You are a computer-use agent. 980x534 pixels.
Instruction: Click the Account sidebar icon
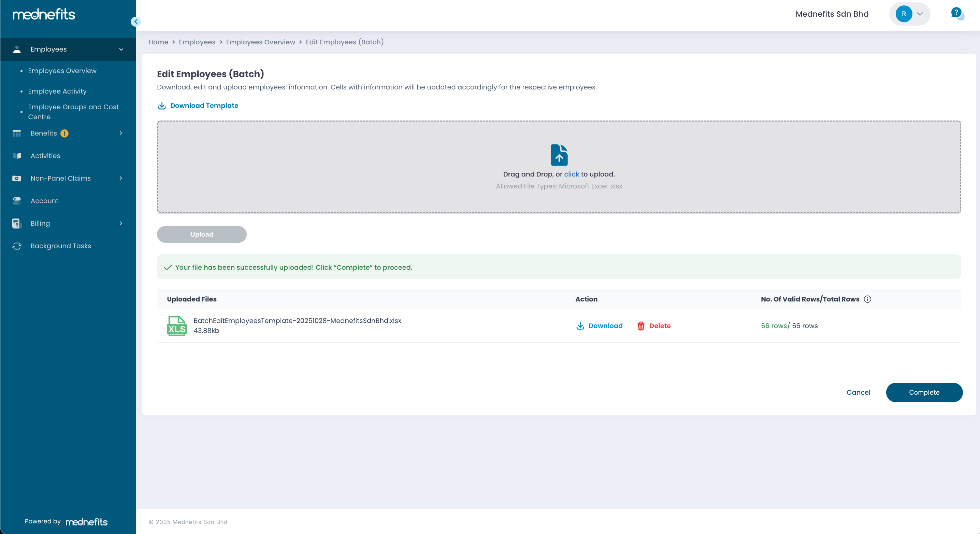pos(17,201)
